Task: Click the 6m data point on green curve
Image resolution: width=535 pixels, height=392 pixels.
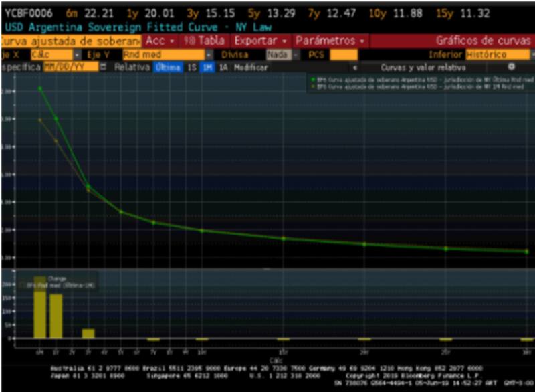Action: (x=39, y=88)
